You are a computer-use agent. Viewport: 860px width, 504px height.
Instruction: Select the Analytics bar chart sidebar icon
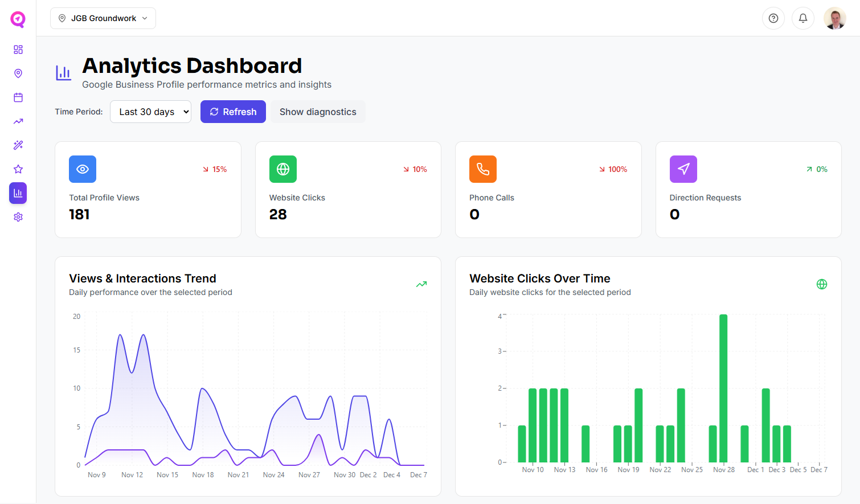[18, 193]
